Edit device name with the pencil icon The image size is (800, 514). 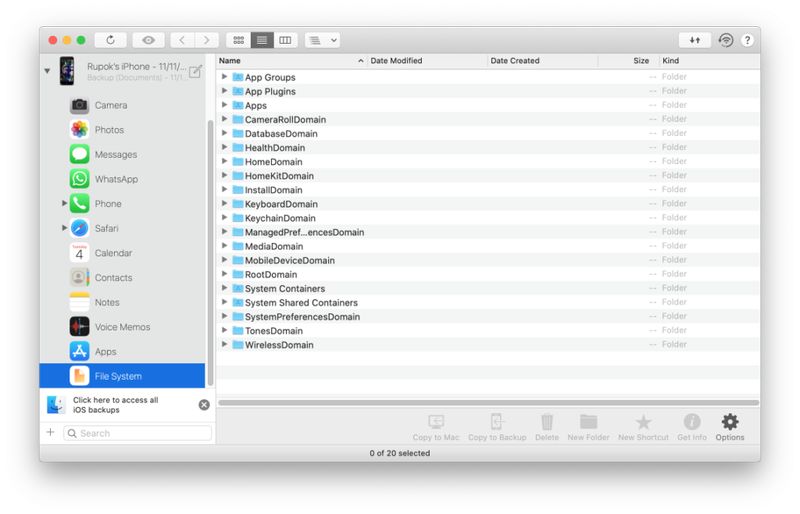[195, 71]
